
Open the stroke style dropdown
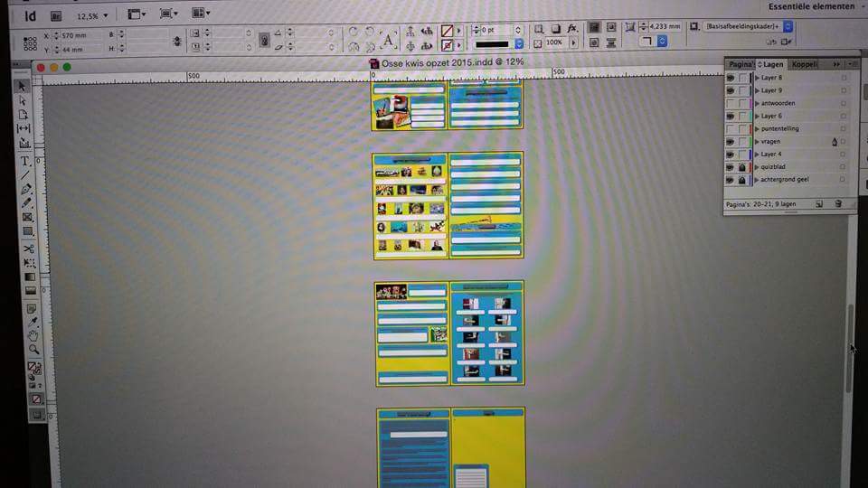[519, 43]
